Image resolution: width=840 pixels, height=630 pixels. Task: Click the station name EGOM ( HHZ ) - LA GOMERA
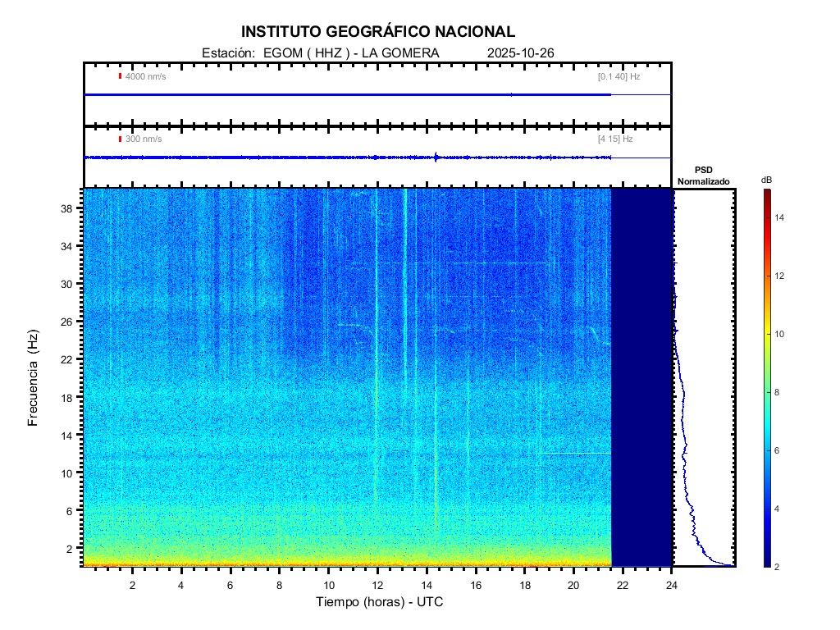[x=350, y=53]
